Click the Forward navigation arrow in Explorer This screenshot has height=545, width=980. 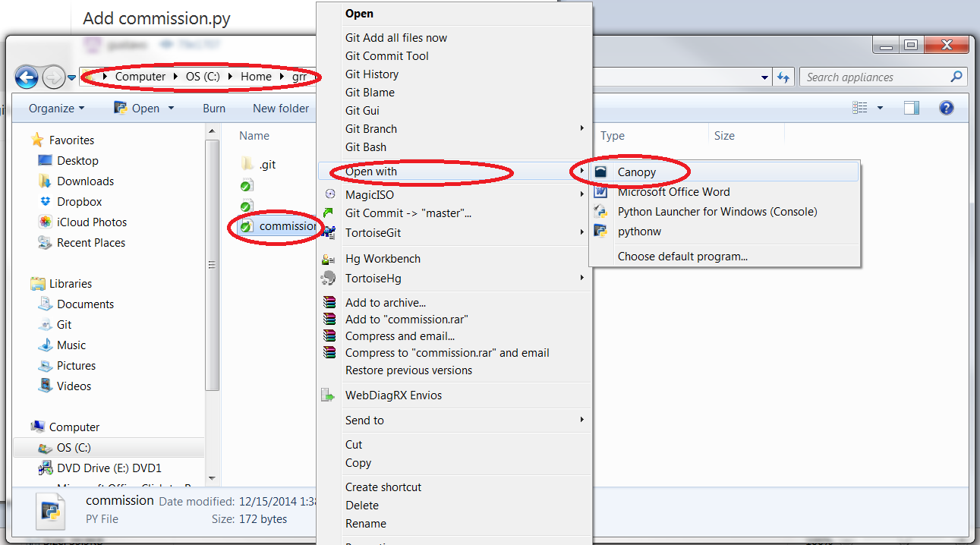(53, 77)
